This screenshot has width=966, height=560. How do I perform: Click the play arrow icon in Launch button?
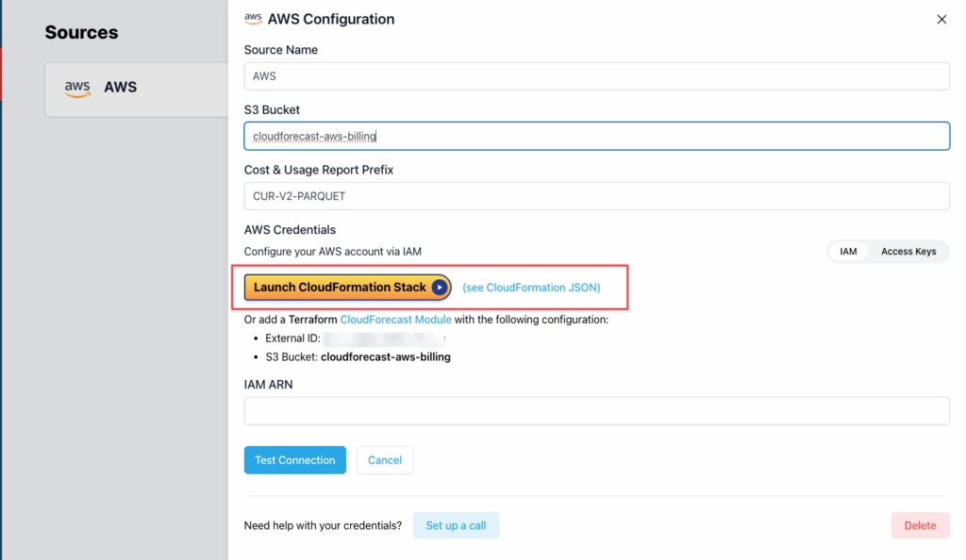pyautogui.click(x=440, y=288)
